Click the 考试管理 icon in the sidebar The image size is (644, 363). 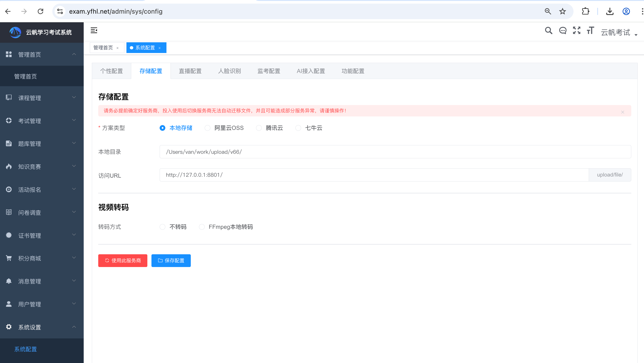click(9, 121)
